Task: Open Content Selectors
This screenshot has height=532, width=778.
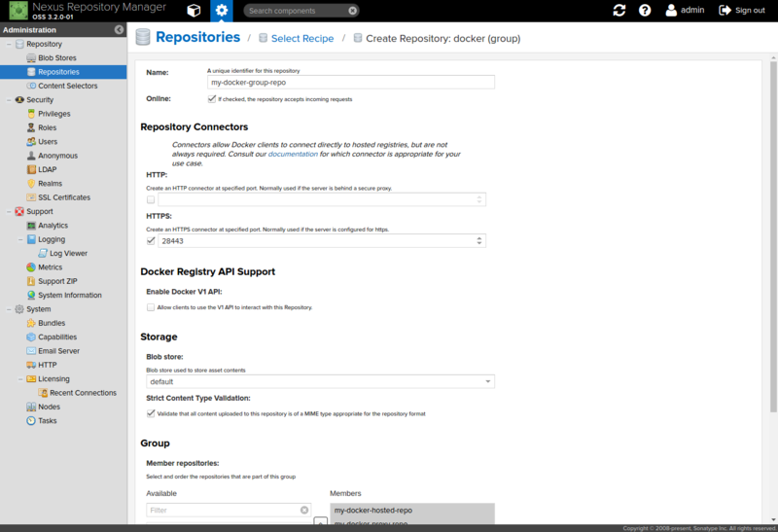Action: coord(67,86)
